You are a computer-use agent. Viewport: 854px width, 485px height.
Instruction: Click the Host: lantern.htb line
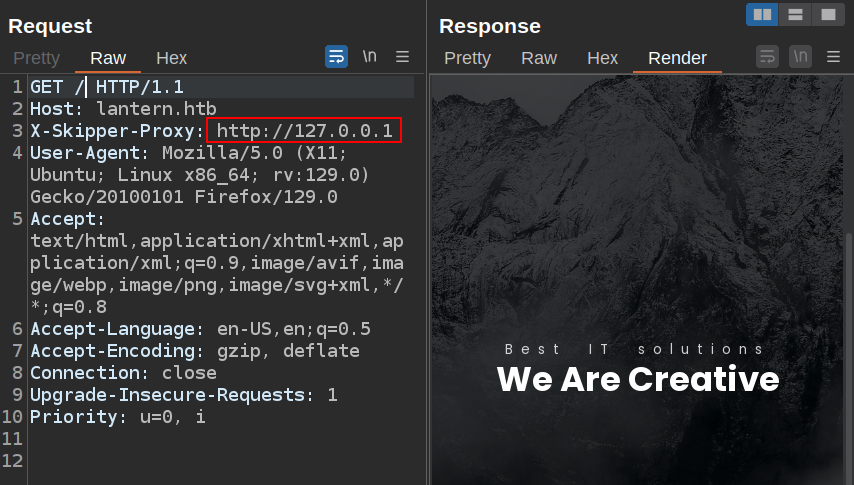[123, 109]
